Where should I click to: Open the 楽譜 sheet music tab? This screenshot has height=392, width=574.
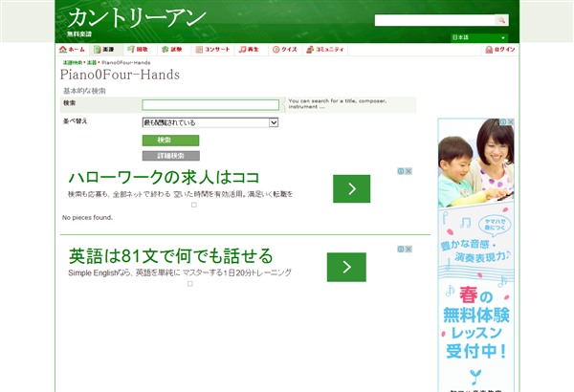pos(104,50)
